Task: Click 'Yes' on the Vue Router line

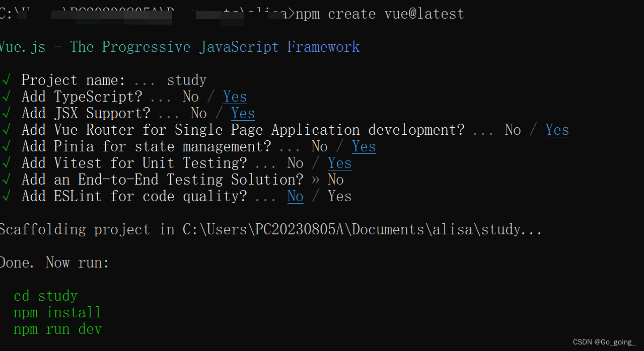Action: click(557, 130)
